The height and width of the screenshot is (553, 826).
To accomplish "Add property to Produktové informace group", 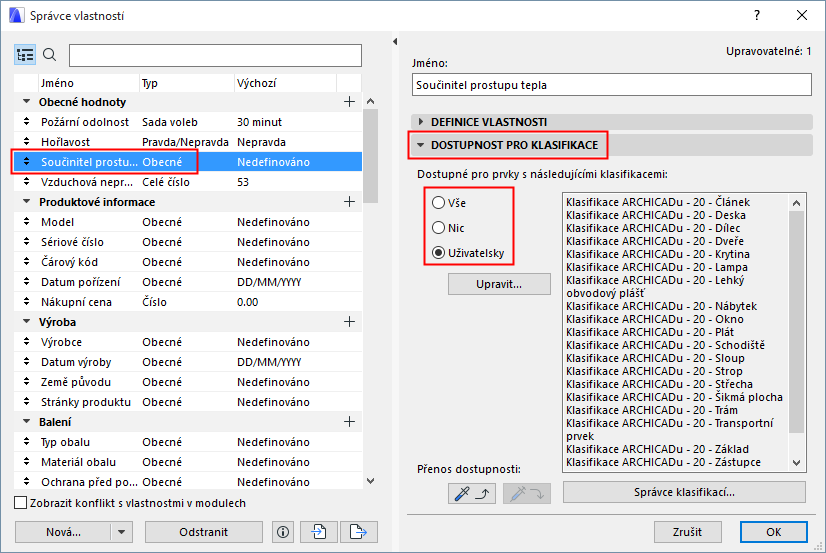I will click(x=349, y=202).
